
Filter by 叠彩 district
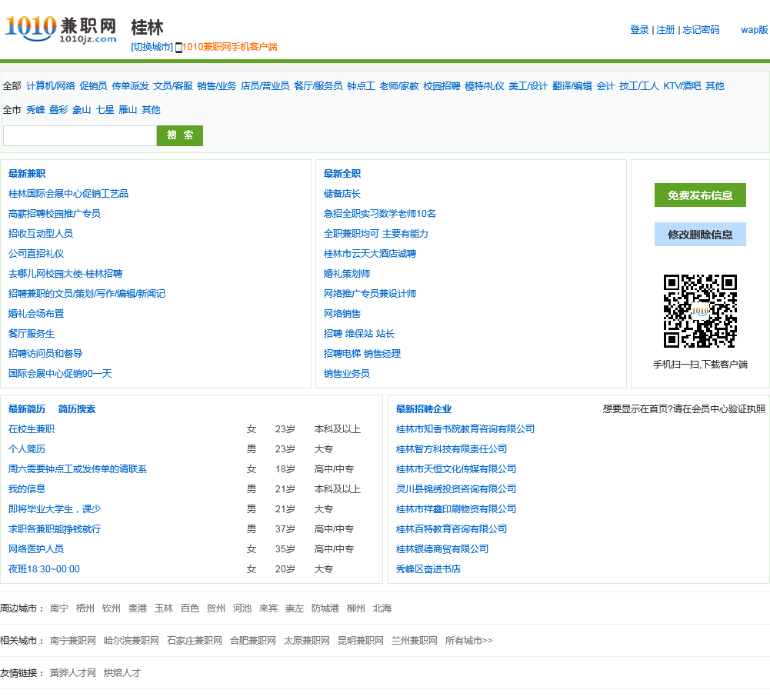coord(58,109)
